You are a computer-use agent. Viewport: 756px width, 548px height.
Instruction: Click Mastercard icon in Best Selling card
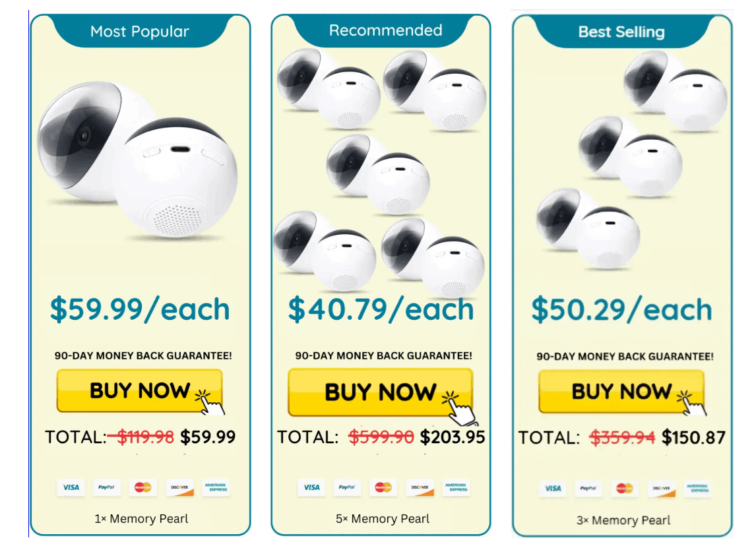[x=624, y=488]
